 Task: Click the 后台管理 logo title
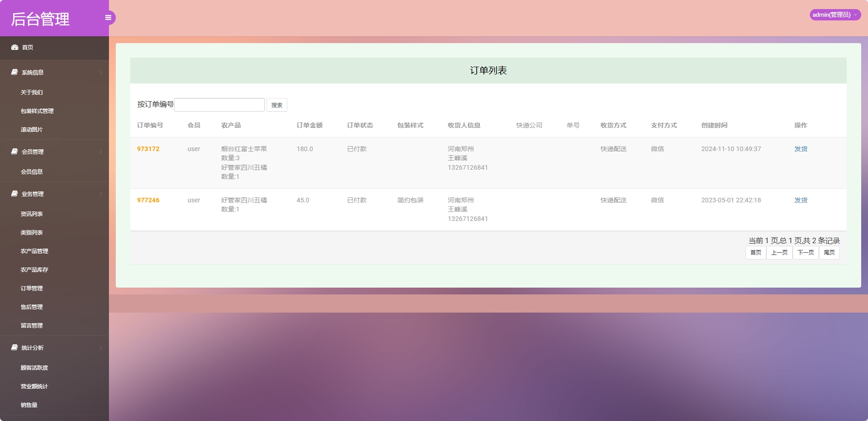tap(40, 19)
